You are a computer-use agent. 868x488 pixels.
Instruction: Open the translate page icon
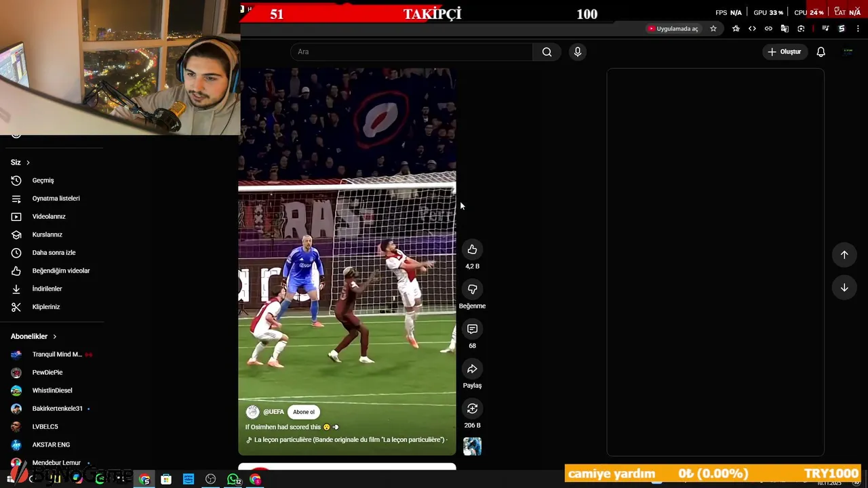pos(785,28)
